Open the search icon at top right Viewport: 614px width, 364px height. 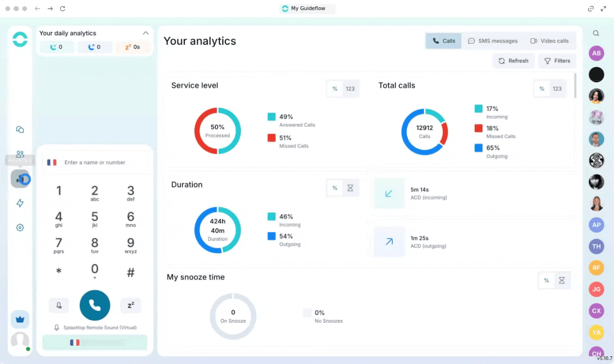click(596, 33)
